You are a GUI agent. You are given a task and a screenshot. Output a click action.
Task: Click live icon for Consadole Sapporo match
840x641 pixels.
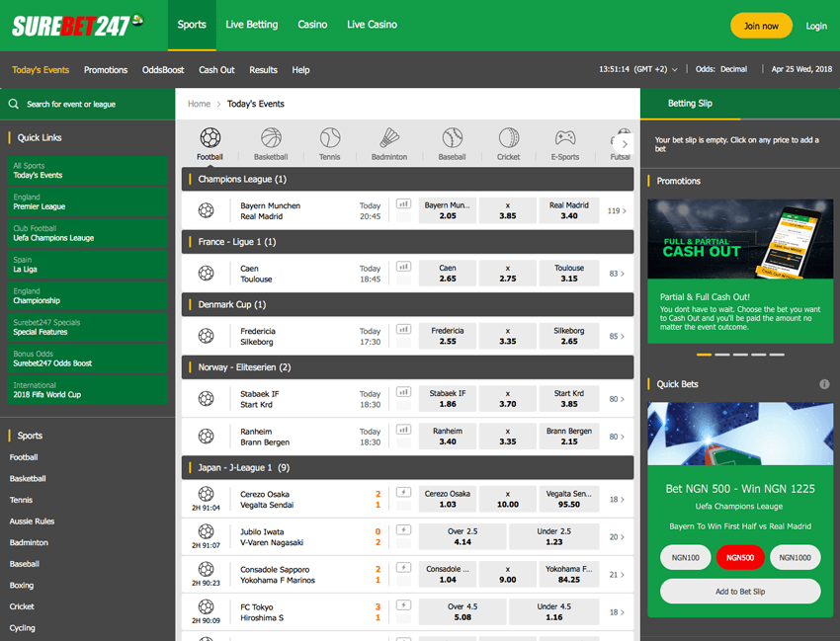click(403, 567)
